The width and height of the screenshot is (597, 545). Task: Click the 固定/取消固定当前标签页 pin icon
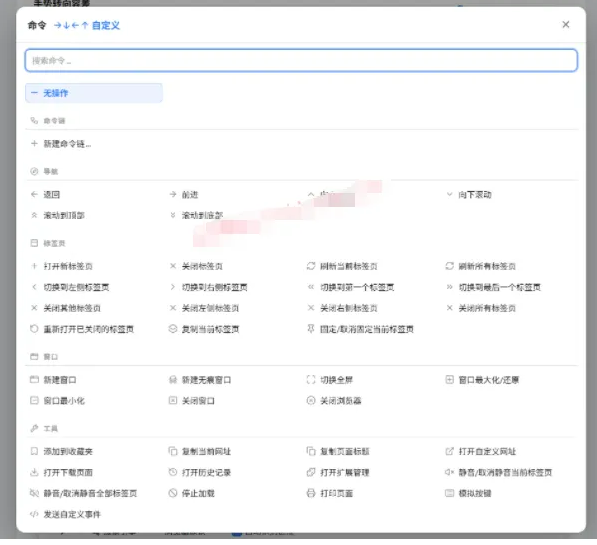click(311, 329)
